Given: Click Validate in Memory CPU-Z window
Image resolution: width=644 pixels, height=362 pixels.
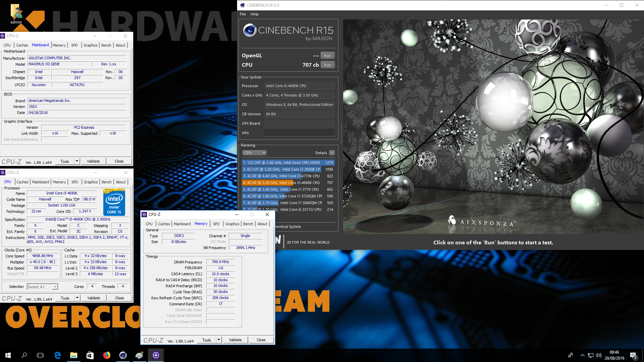Looking at the screenshot, I should 235,340.
